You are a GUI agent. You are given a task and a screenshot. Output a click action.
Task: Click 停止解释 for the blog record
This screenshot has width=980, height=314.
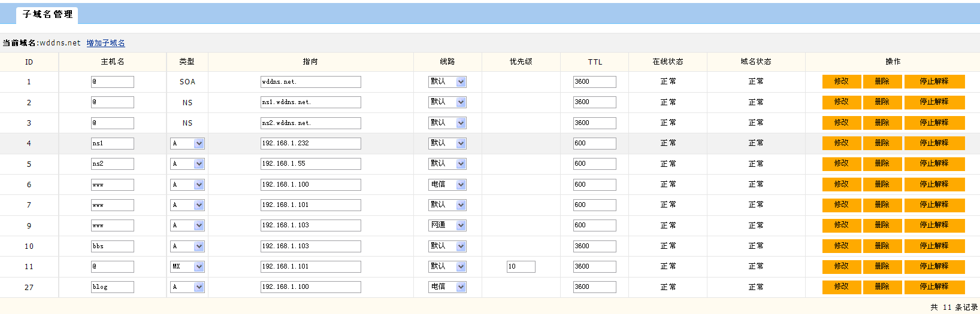(x=934, y=286)
